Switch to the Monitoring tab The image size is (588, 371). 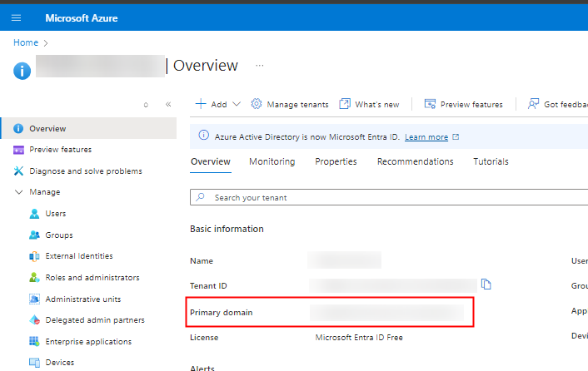[272, 161]
